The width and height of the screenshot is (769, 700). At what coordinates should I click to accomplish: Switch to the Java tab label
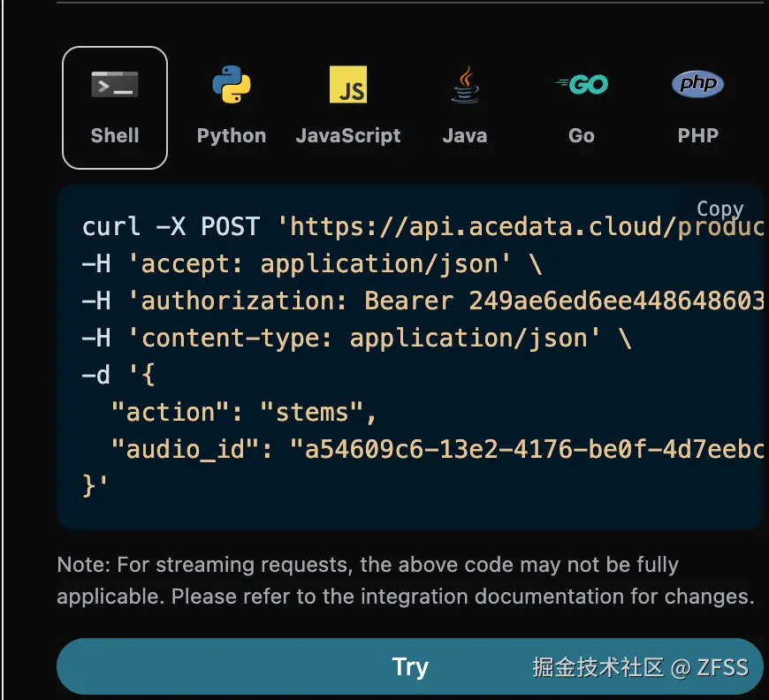[x=465, y=135]
